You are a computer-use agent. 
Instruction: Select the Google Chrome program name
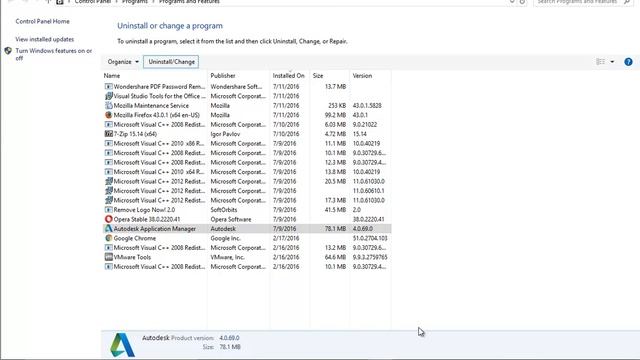[135, 238]
